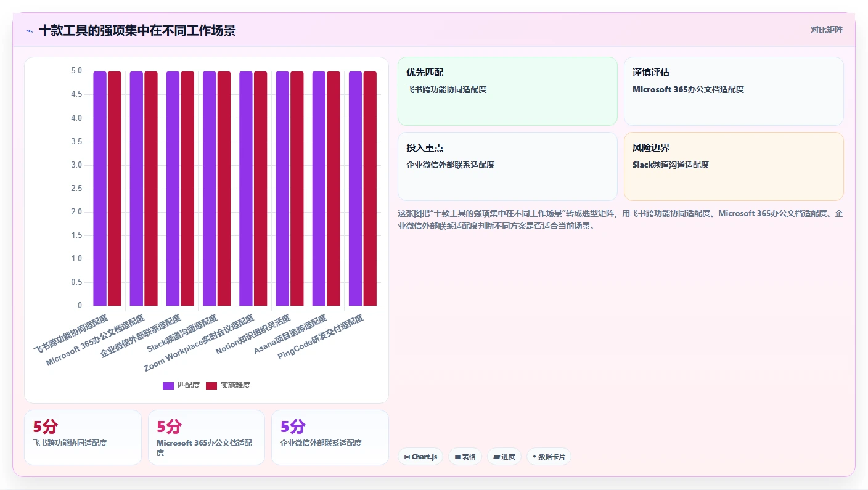The height and width of the screenshot is (490, 868).
Task: Click the crimson 实施难度 legend swatch
Action: pos(211,385)
